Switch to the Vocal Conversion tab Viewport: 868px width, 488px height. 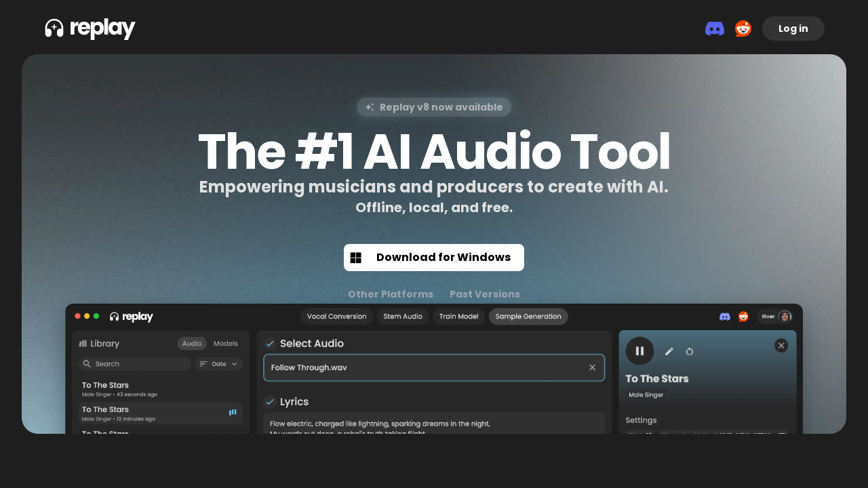336,317
